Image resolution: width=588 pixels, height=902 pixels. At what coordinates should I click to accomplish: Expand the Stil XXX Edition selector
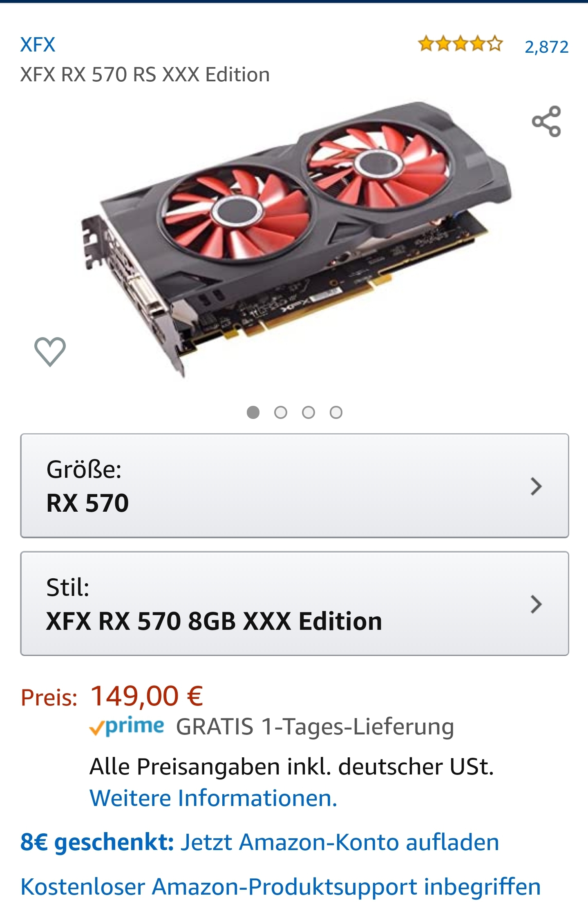294,604
